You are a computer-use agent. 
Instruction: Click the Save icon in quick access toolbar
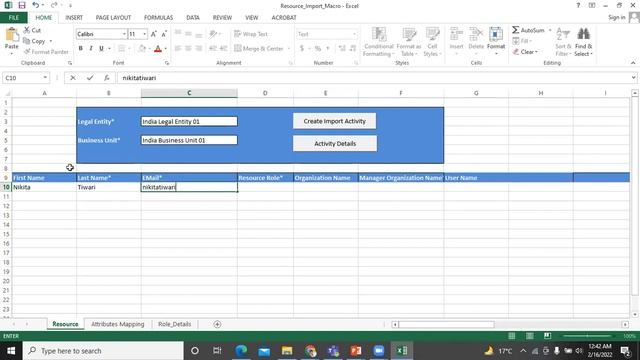point(22,5)
